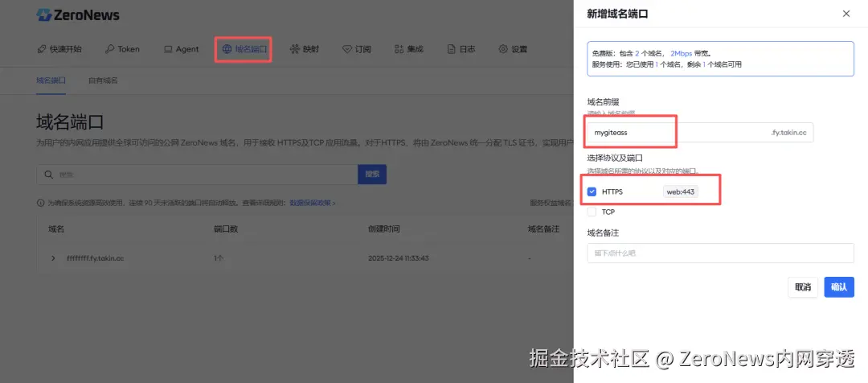Viewport: 868px width, 383px height.
Task: Click the magnifier icon in search box
Action: pos(49,174)
